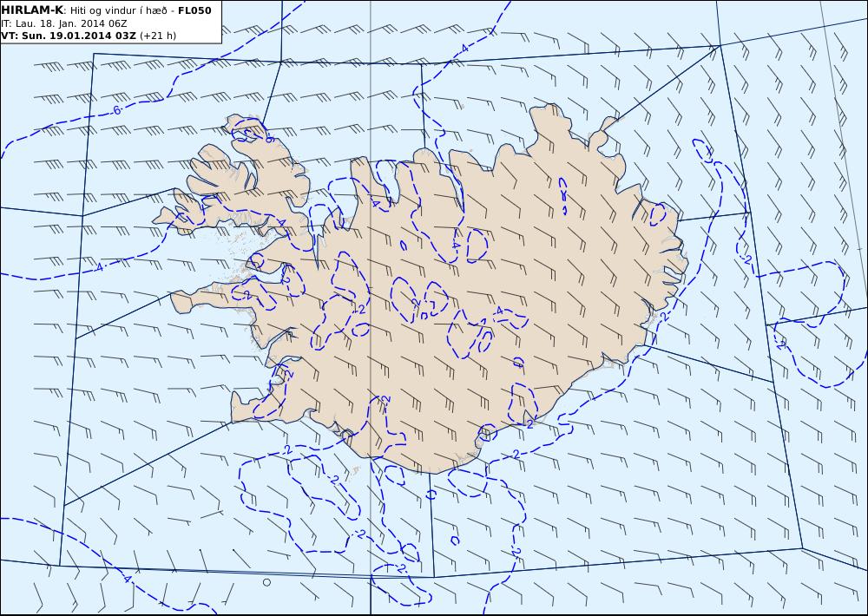Click the "VT: Sun. 19.01.2014 03Z" valid time
Image resolution: width=868 pixels, height=616 pixels.
click(68, 36)
